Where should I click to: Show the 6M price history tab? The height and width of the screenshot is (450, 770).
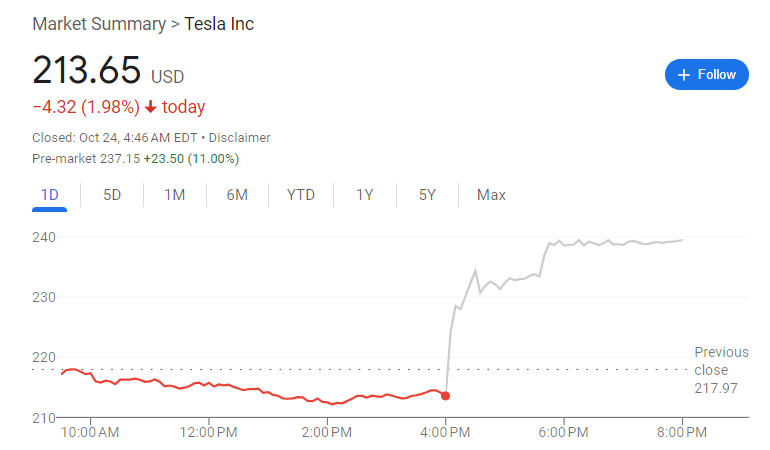pos(237,195)
